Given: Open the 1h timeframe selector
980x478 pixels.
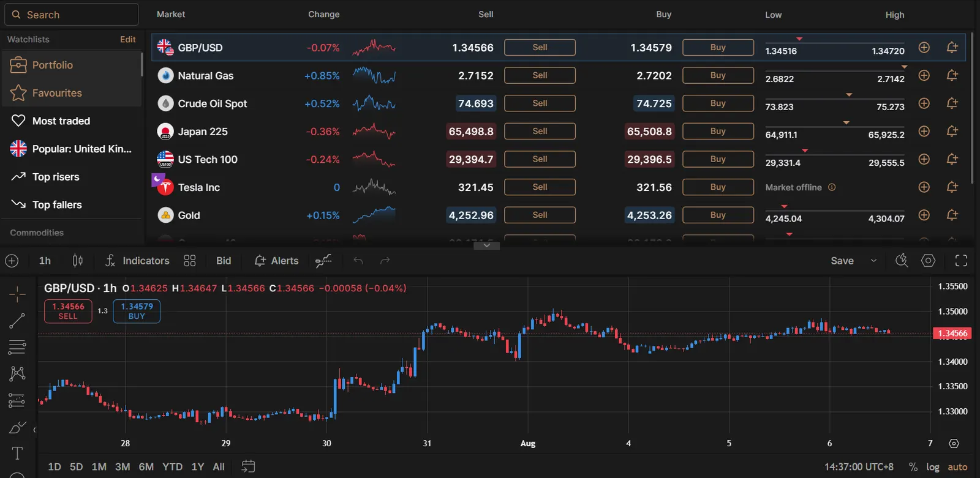Looking at the screenshot, I should [x=45, y=261].
